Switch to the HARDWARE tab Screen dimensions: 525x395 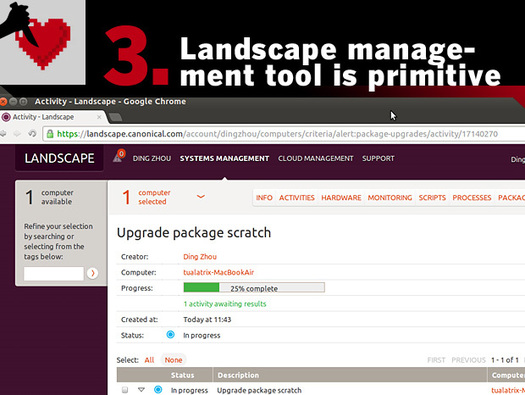click(x=341, y=198)
